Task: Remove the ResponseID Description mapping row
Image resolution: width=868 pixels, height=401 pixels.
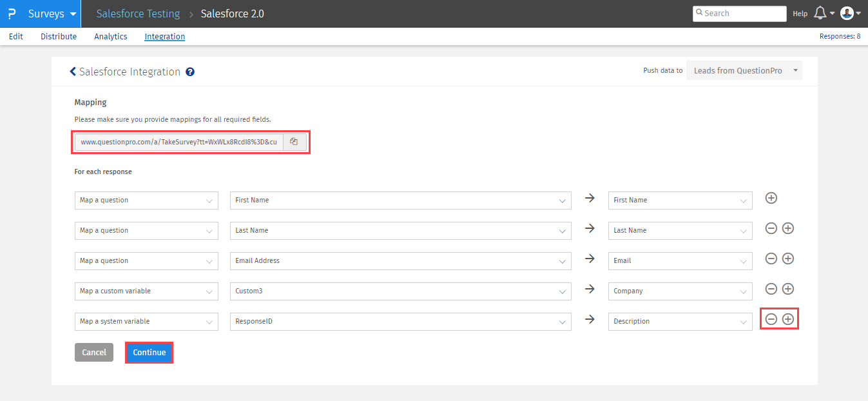Action: click(771, 319)
